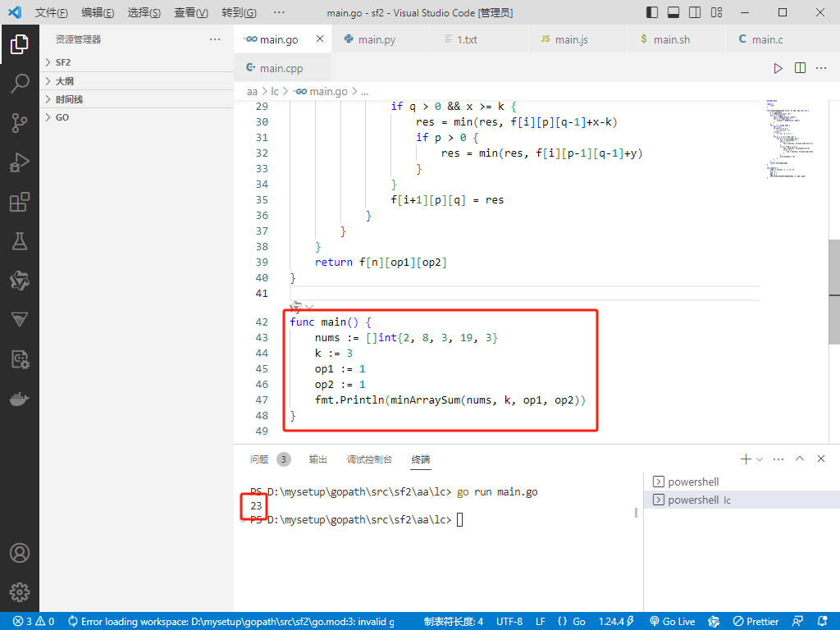Split the editor to the right
This screenshot has height=630, width=840.
pos(800,68)
